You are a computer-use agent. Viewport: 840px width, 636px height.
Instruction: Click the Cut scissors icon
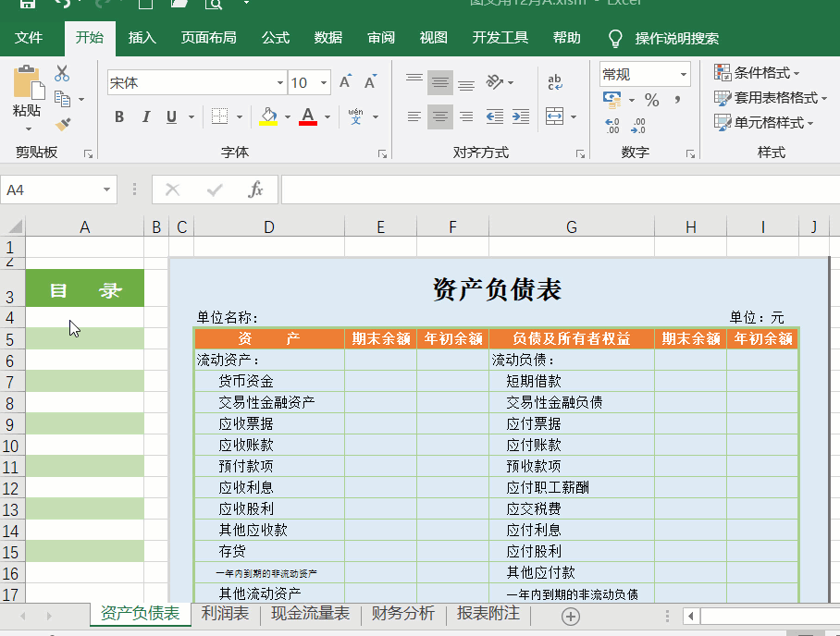(62, 74)
